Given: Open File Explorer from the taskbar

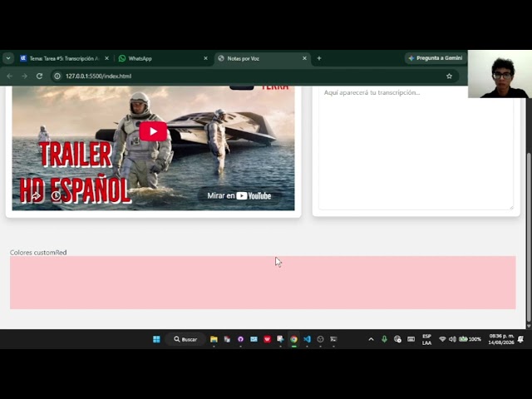Looking at the screenshot, I should coord(214,339).
